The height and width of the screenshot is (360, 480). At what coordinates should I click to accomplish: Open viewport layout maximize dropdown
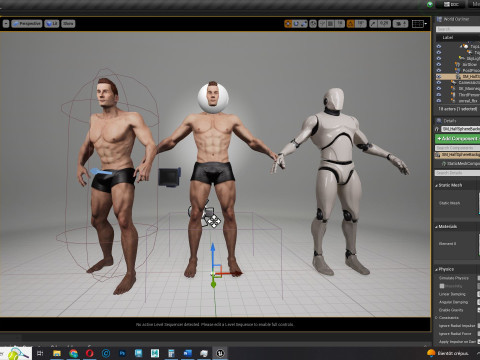click(x=419, y=24)
